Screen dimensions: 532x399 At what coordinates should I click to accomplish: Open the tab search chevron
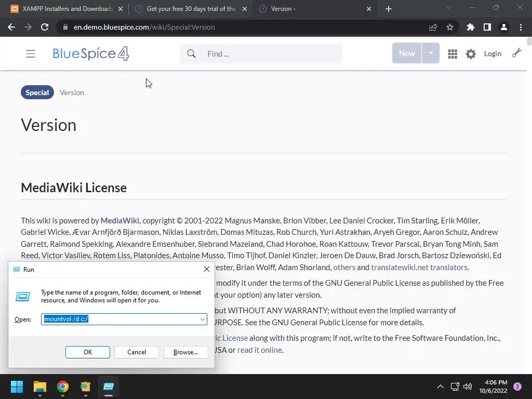click(448, 7)
